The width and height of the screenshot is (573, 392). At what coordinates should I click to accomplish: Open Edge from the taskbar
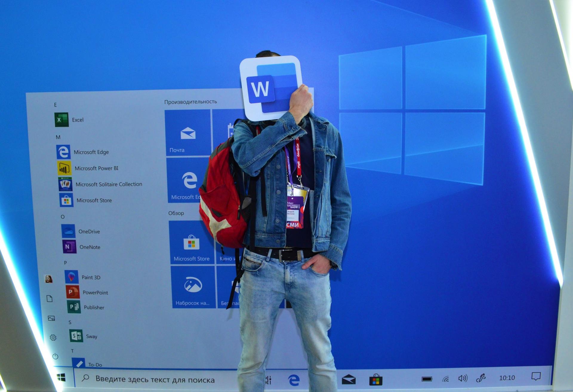coord(294,379)
